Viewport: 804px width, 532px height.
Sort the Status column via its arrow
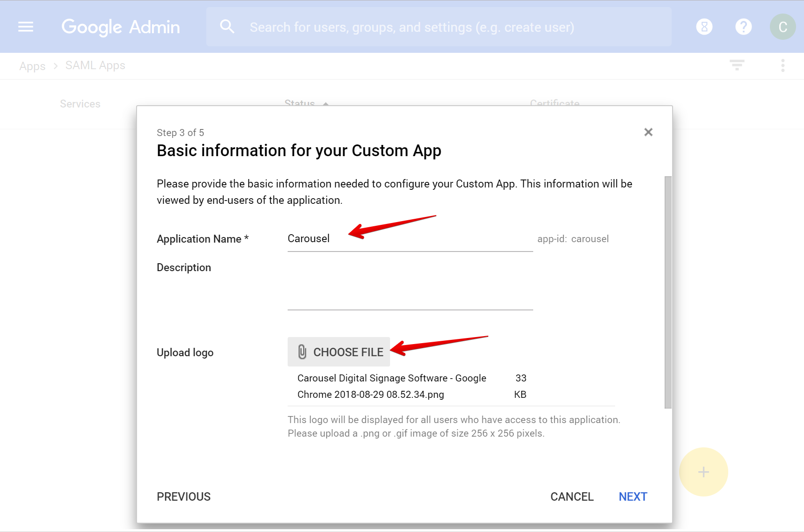326,104
